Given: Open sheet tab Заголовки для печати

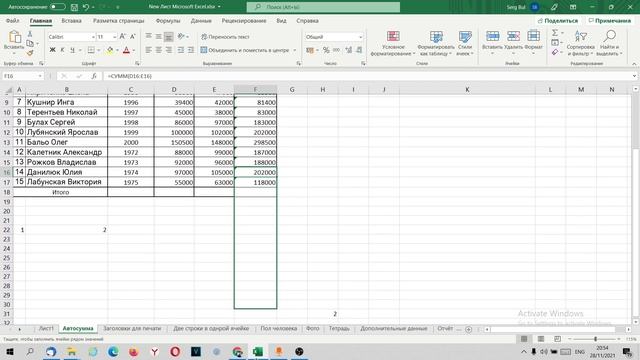Looking at the screenshot, I should point(132,329).
